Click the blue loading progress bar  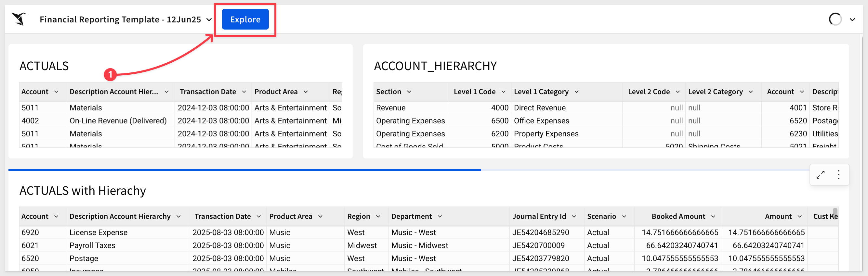pyautogui.click(x=244, y=170)
